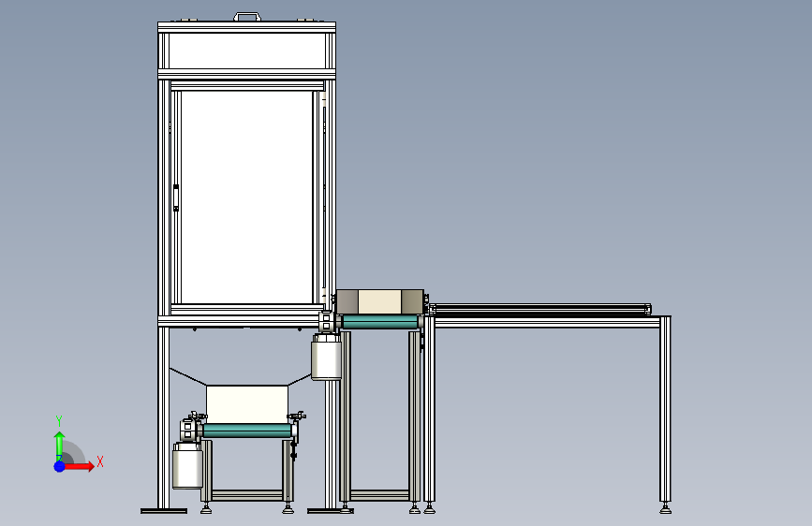Viewport: 812px width, 526px height.
Task: Select the teal roller of the upper conveyor
Action: tap(380, 322)
